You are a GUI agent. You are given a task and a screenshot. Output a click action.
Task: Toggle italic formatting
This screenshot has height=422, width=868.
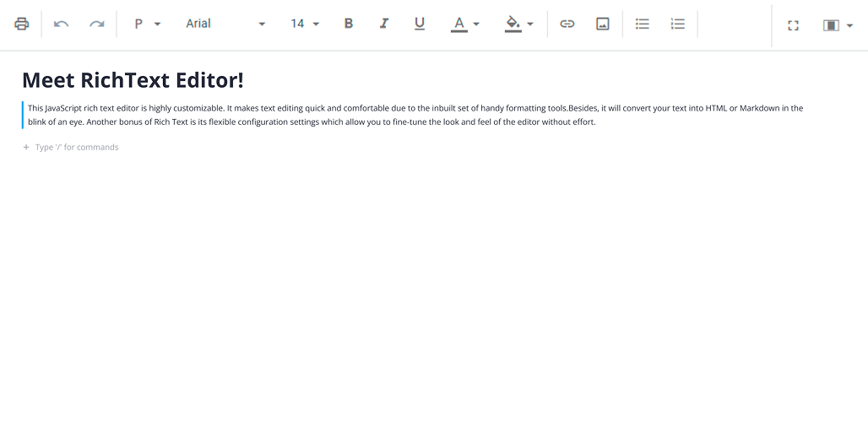pyautogui.click(x=383, y=24)
